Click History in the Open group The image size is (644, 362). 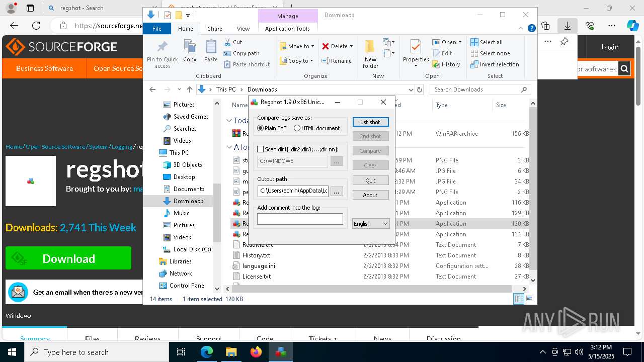click(x=446, y=64)
